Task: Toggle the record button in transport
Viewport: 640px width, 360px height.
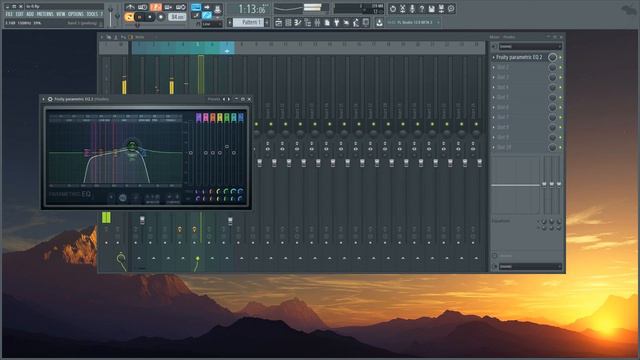Action: pyautogui.click(x=161, y=17)
